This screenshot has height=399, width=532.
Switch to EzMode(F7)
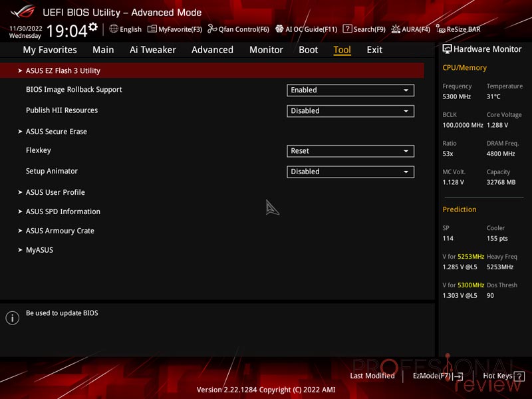[x=438, y=376]
